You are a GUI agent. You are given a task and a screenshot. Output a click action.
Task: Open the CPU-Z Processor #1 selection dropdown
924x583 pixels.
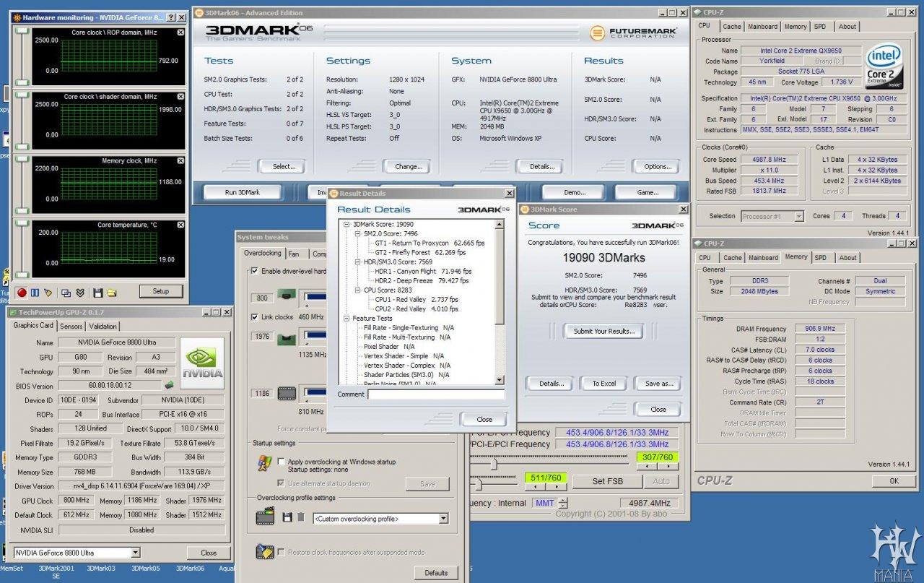click(x=798, y=216)
